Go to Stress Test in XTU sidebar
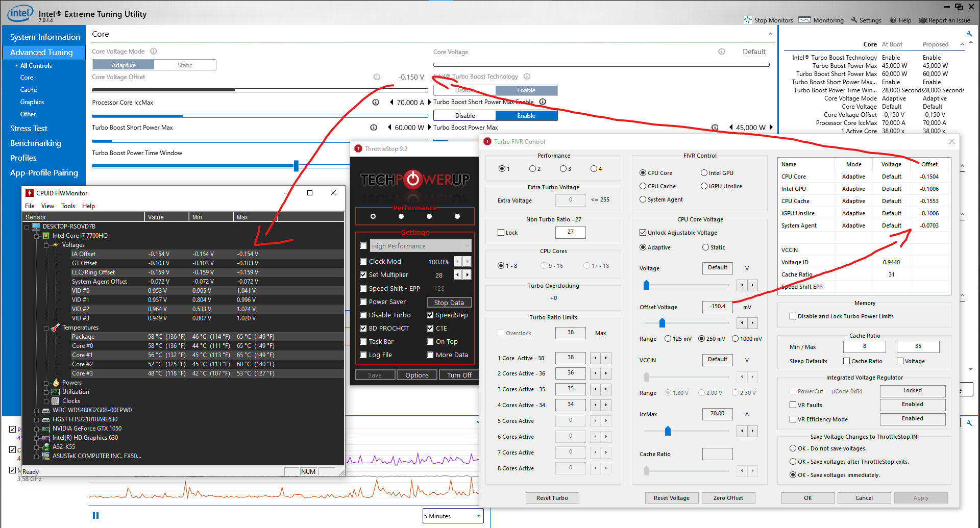 29,129
